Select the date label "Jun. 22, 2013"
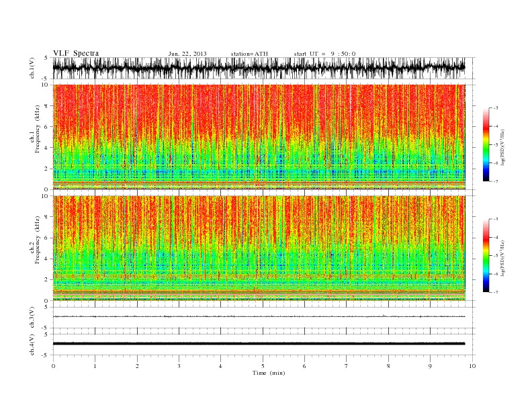Image resolution: width=532 pixels, height=411 pixels. pyautogui.click(x=187, y=54)
